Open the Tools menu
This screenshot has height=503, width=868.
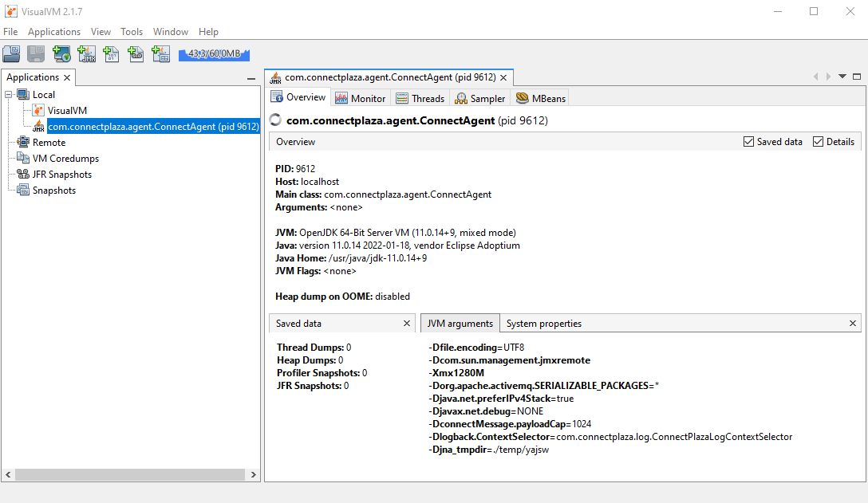tap(132, 32)
